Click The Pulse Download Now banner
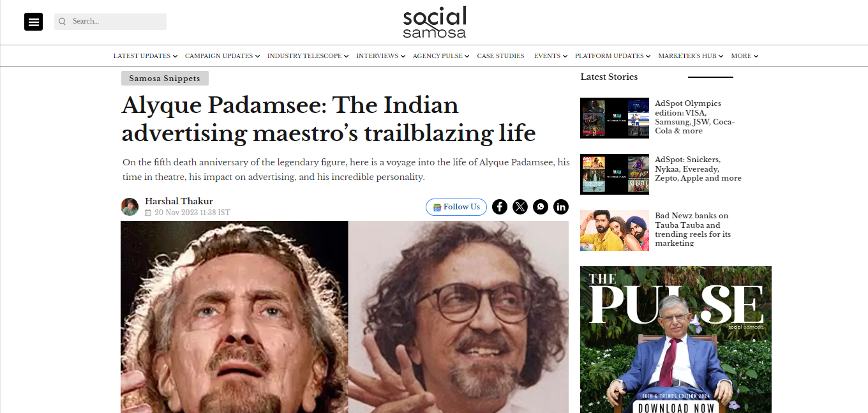This screenshot has width=868, height=413. coord(676,340)
